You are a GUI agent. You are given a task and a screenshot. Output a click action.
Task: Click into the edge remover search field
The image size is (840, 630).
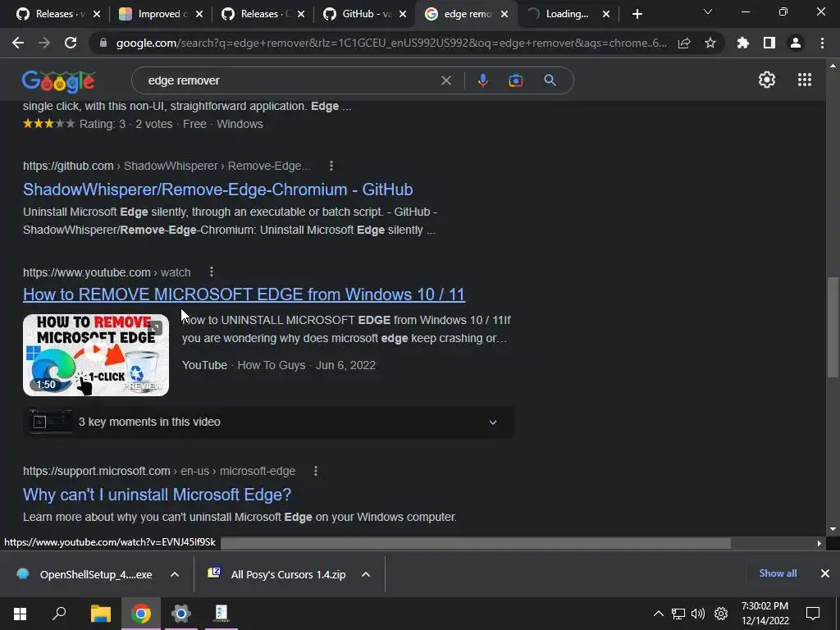(x=290, y=80)
